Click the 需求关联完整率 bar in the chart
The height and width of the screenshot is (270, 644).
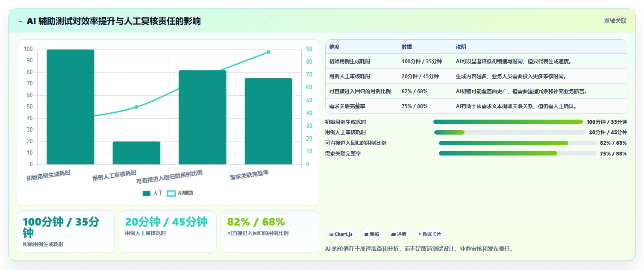click(x=268, y=121)
